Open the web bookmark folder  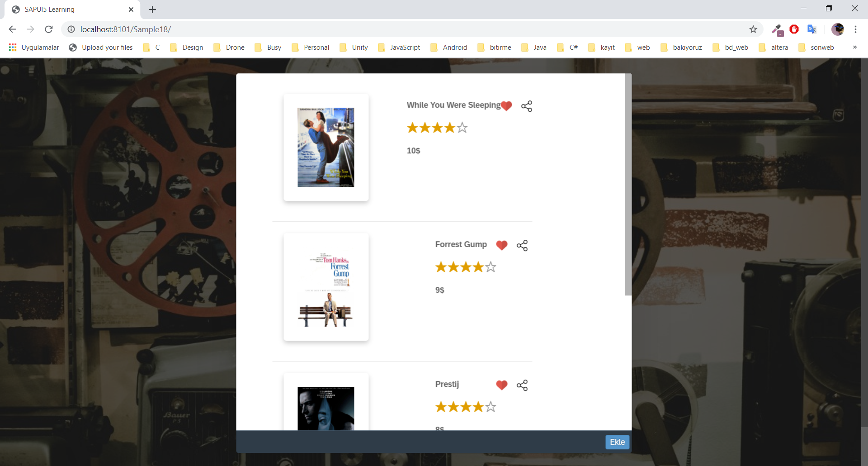[x=637, y=47]
